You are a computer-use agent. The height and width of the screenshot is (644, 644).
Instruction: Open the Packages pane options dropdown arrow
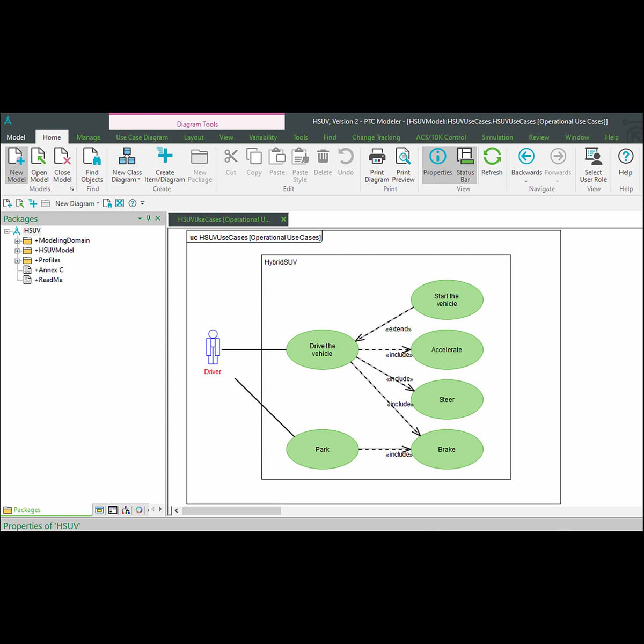(140, 218)
